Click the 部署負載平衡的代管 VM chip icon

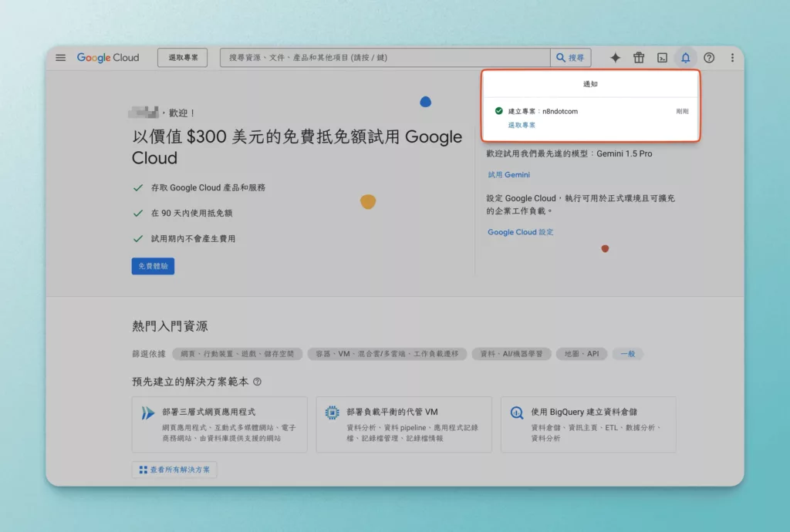[x=332, y=412]
